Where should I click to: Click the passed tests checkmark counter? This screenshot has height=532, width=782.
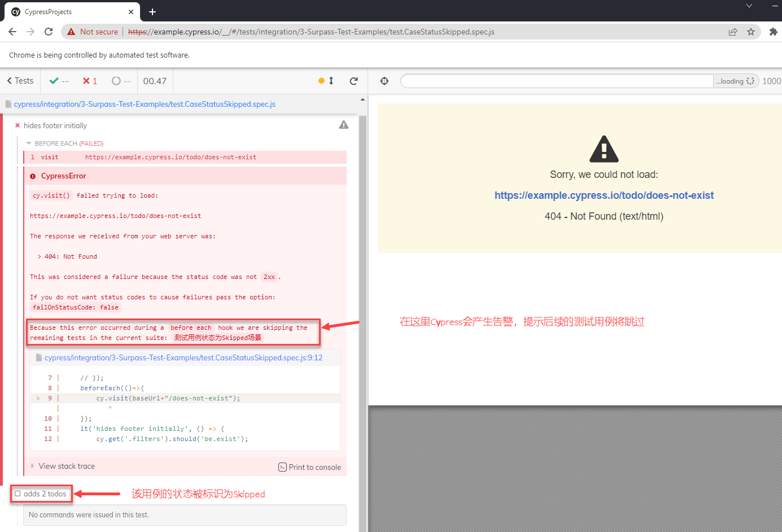point(59,81)
